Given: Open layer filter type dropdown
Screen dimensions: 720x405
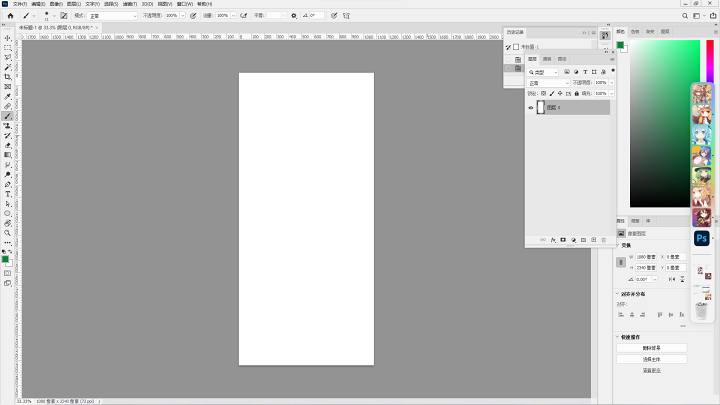Looking at the screenshot, I should [543, 72].
